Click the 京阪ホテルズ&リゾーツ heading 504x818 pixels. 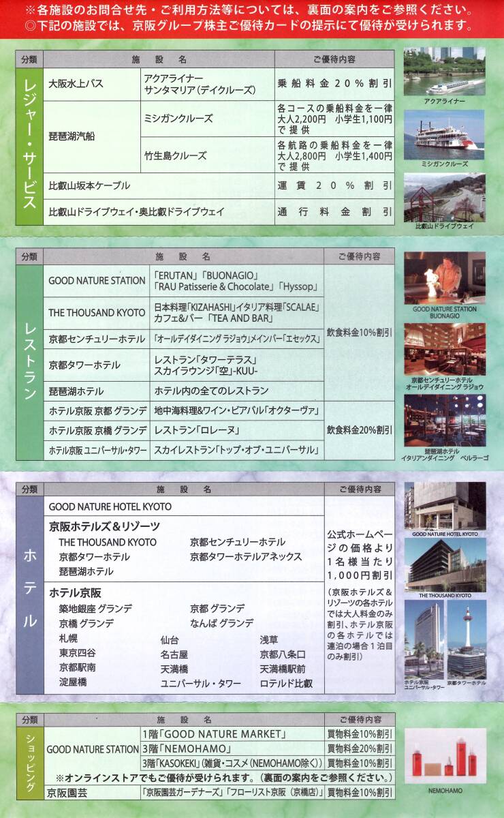click(104, 526)
